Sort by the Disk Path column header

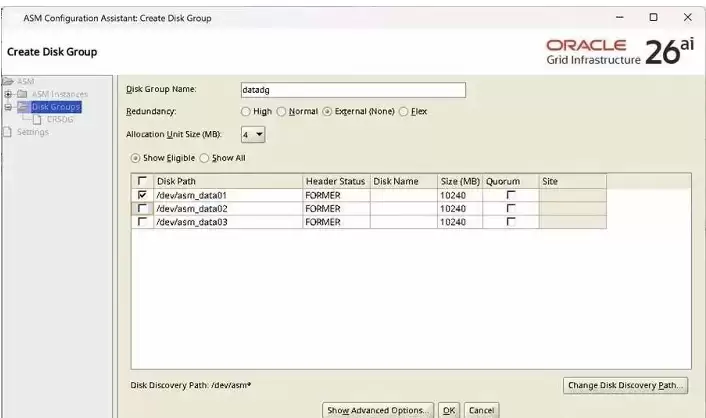[x=228, y=181]
